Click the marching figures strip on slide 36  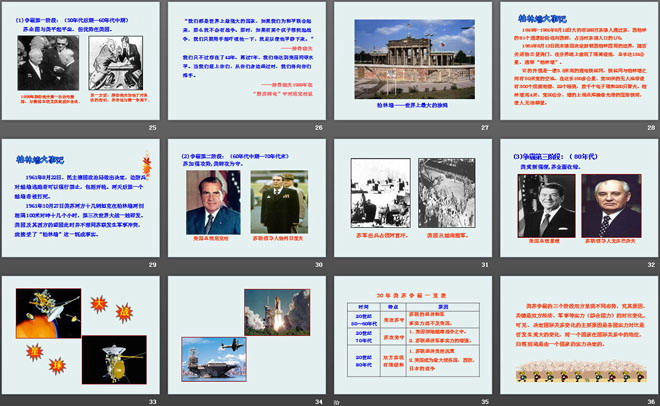pos(581,372)
